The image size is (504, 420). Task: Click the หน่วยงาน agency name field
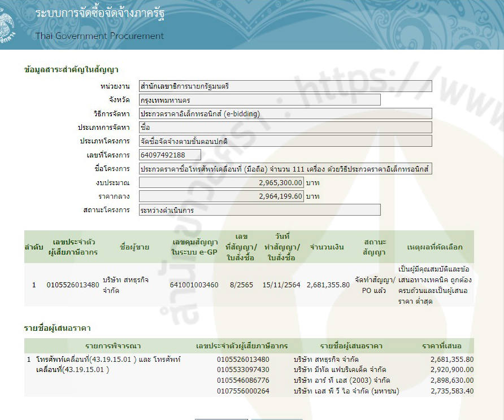(x=285, y=86)
